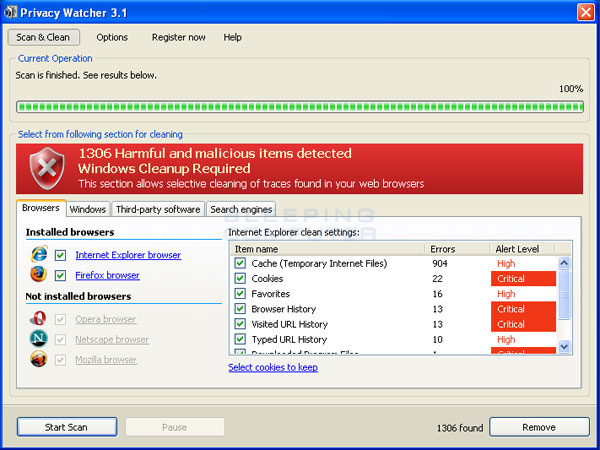The image size is (600, 450).
Task: Open the Netscape browser link
Action: (112, 339)
